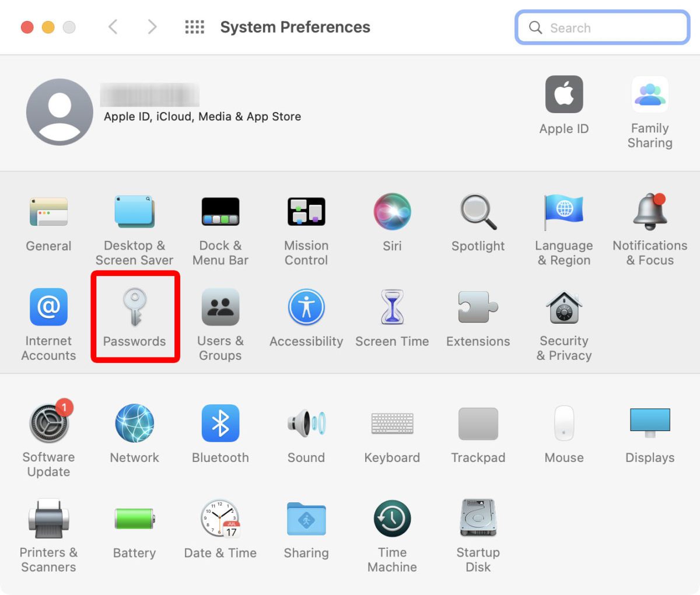The image size is (700, 595).
Task: Open Desktop & Screen Saver settings
Action: point(134,230)
